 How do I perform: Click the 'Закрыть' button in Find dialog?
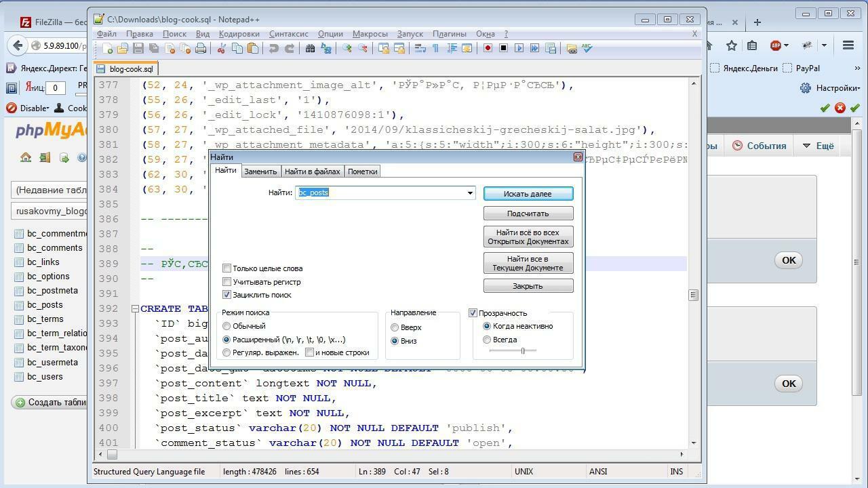[528, 286]
